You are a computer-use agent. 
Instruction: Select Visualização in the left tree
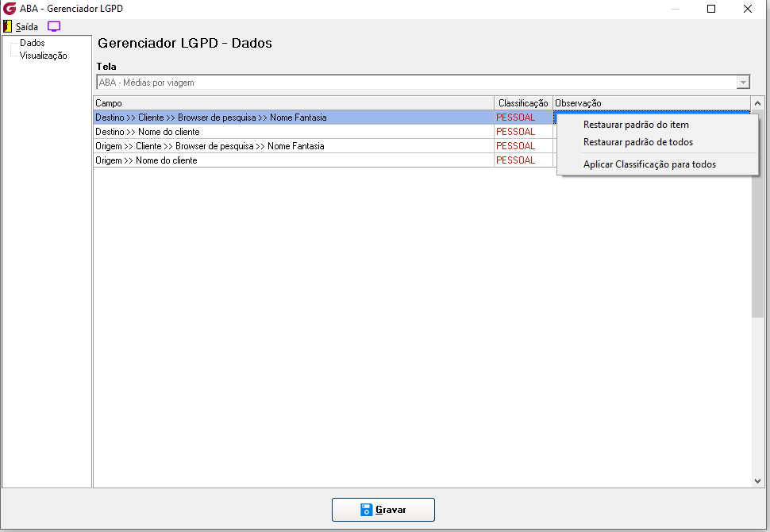(x=43, y=56)
